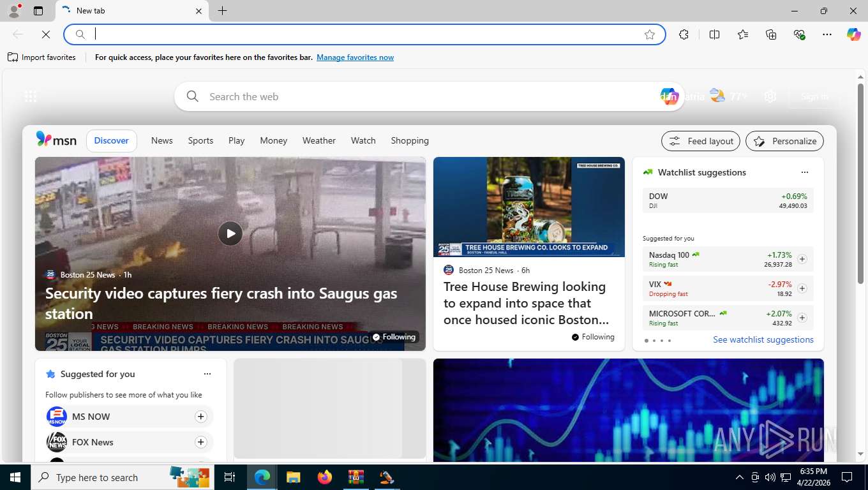
Task: Add VIX to watchlist
Action: pos(802,288)
